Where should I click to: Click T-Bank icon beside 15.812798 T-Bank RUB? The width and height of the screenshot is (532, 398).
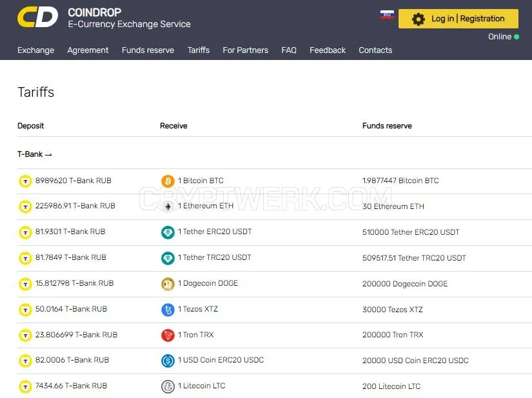[x=25, y=284]
